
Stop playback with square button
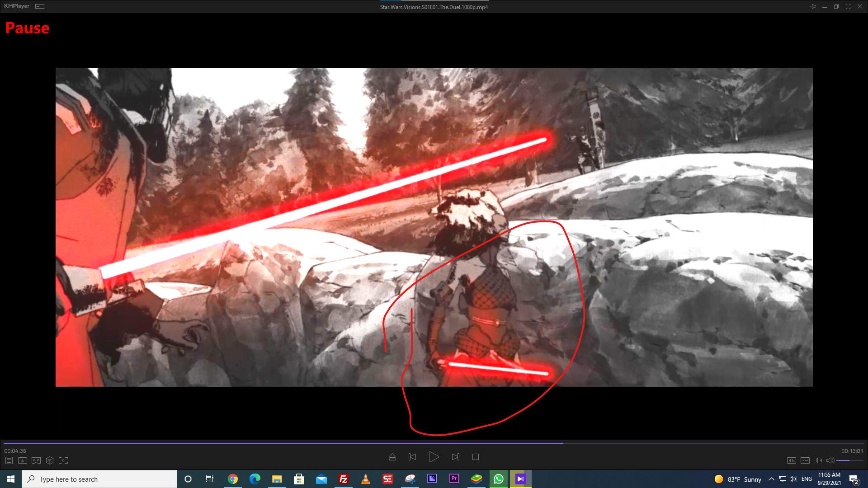pos(476,457)
